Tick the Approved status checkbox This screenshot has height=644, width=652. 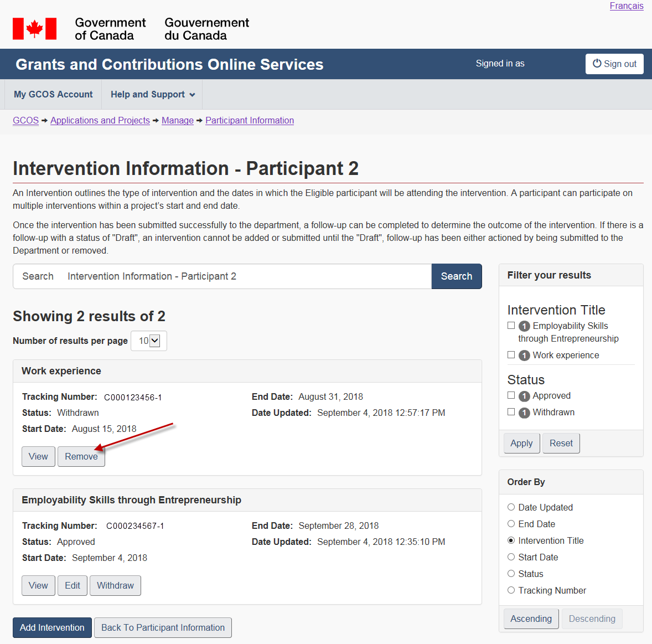pyautogui.click(x=511, y=395)
